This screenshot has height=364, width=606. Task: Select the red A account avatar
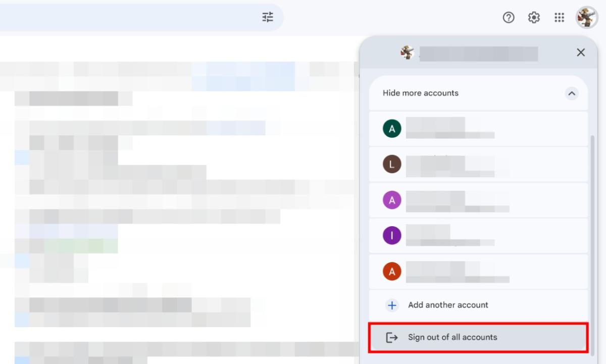[x=392, y=271]
